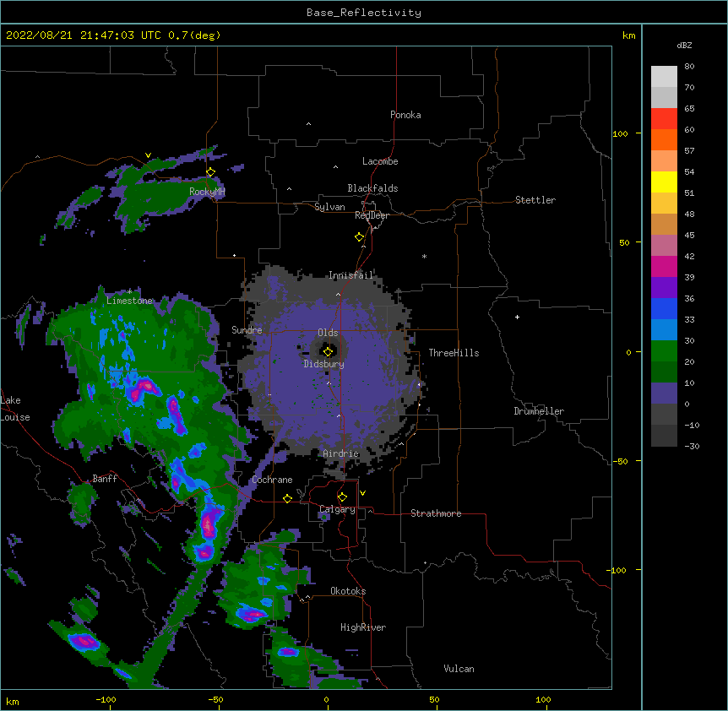This screenshot has height=711, width=728.
Task: Click the Blackfalds city label
Action: point(372,188)
